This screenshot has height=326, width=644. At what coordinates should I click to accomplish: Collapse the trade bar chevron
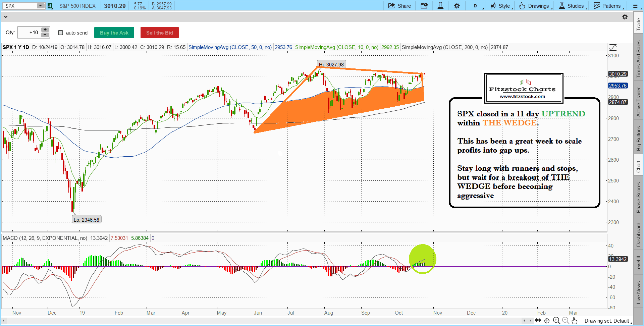(6, 17)
